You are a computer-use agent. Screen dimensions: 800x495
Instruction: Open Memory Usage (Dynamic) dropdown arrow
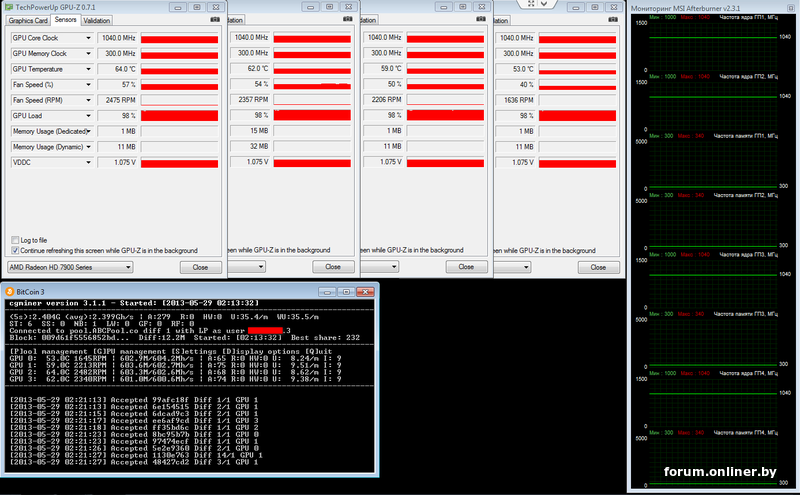point(88,147)
